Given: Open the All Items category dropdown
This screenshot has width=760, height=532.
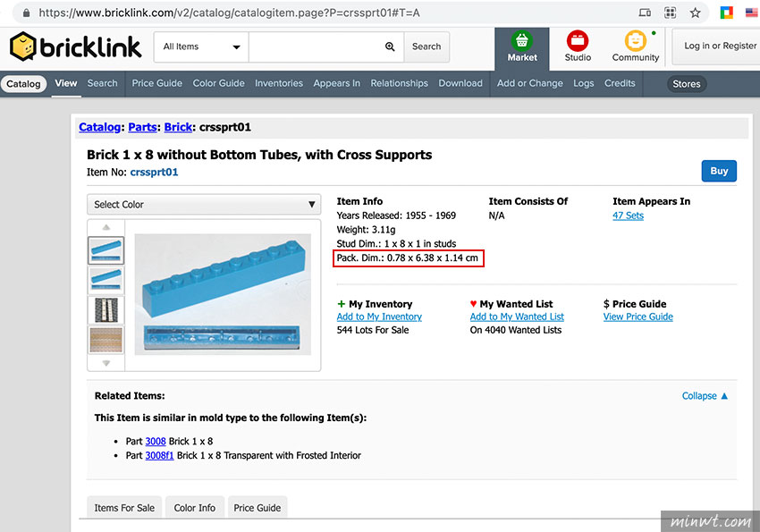Looking at the screenshot, I should [201, 46].
